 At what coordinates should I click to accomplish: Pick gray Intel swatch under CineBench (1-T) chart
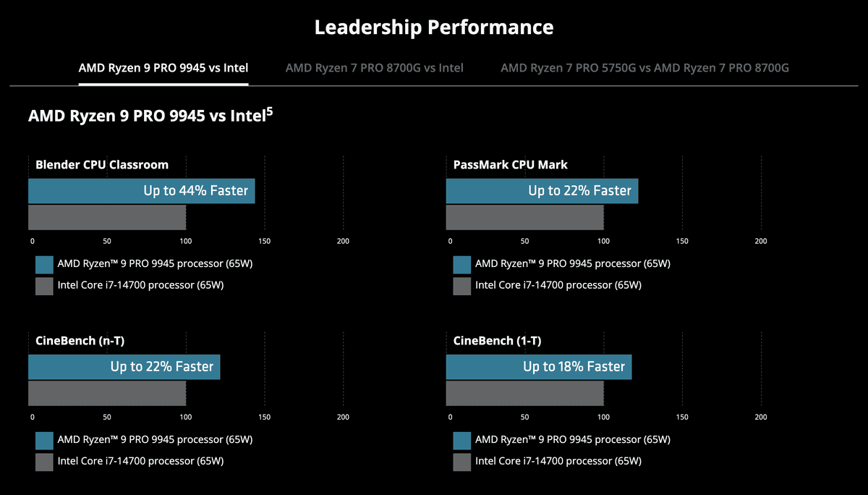coord(462,462)
